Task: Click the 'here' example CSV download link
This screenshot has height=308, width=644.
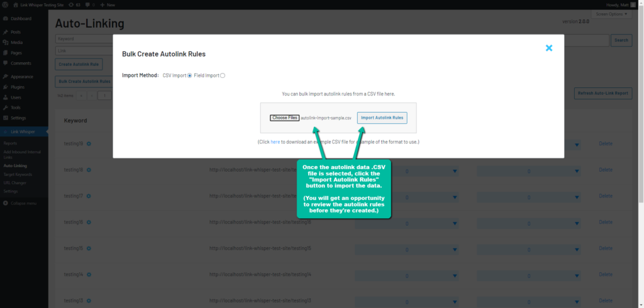Action: 275,141
